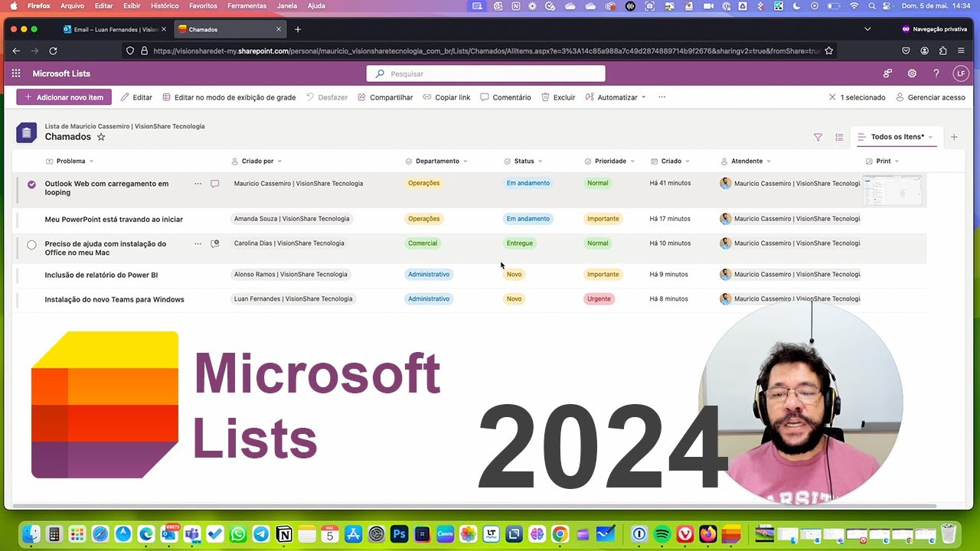Open the Print column menu
This screenshot has height=551, width=980.
coord(882,161)
